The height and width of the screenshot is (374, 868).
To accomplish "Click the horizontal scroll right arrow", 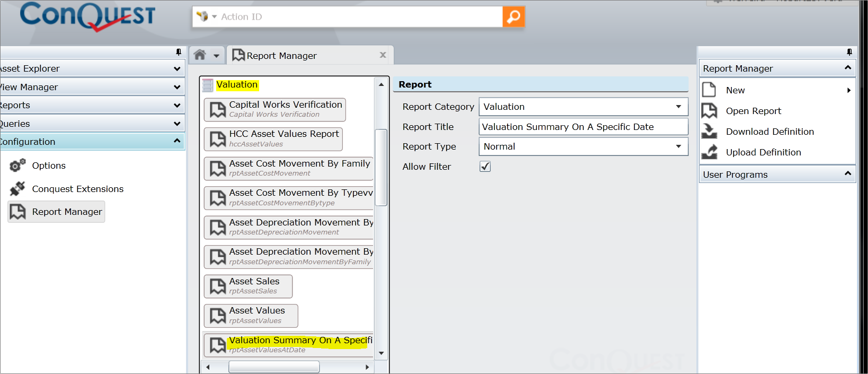I will pyautogui.click(x=368, y=367).
